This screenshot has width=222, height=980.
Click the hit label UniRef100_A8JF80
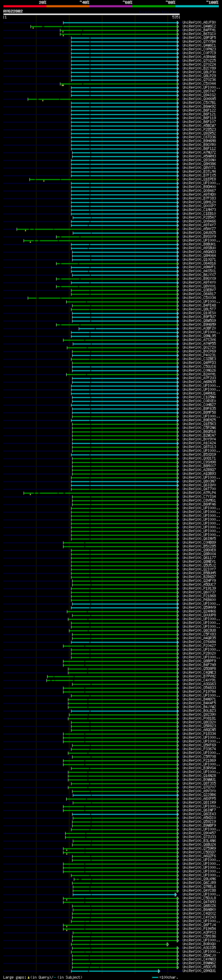[199, 23]
